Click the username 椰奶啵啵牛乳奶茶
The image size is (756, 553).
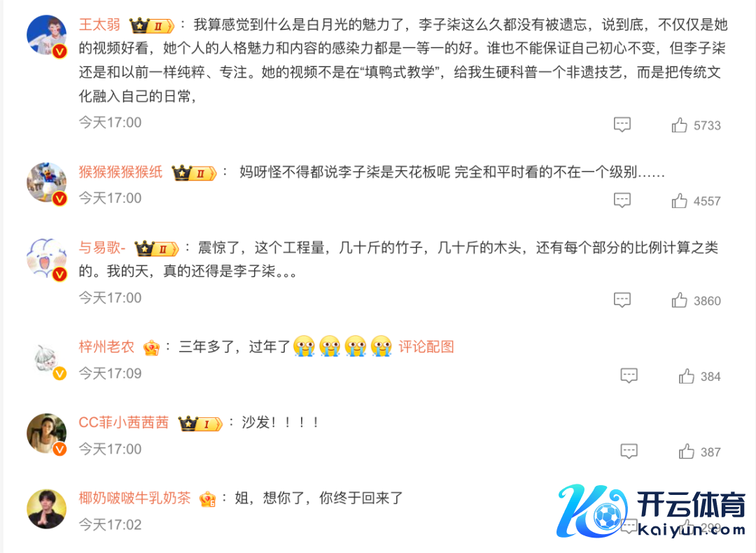134,498
